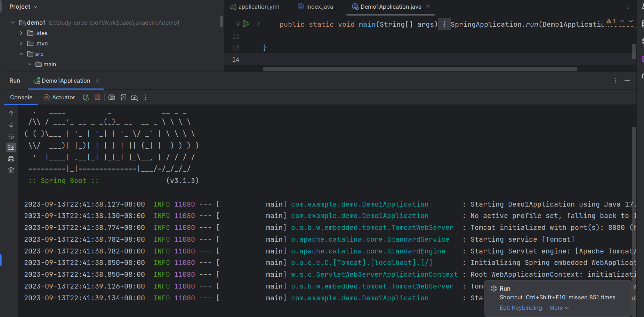The image size is (644, 317).
Task: Click the 22:41:38.127 log timestamp
Action: 84,204
